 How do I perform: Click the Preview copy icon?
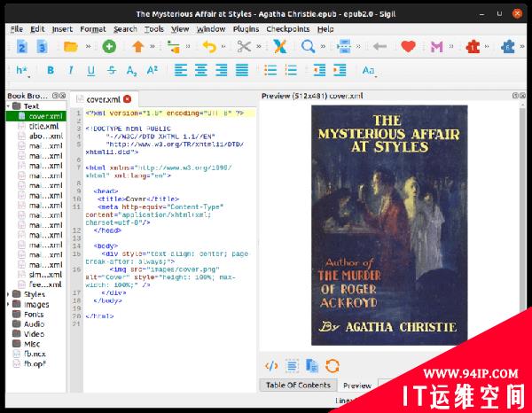click(x=312, y=366)
